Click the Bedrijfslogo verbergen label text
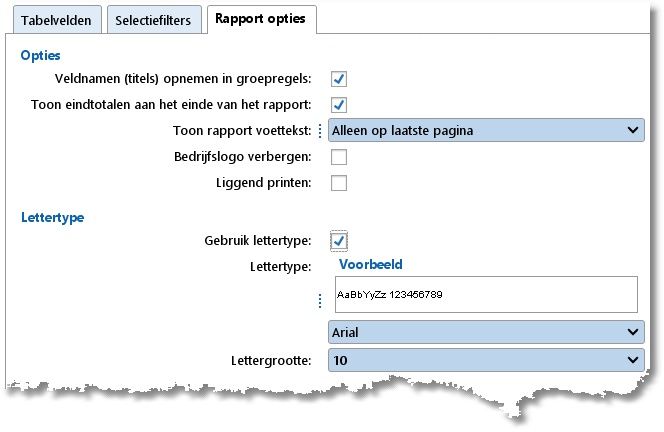The image size is (664, 432). 243,157
